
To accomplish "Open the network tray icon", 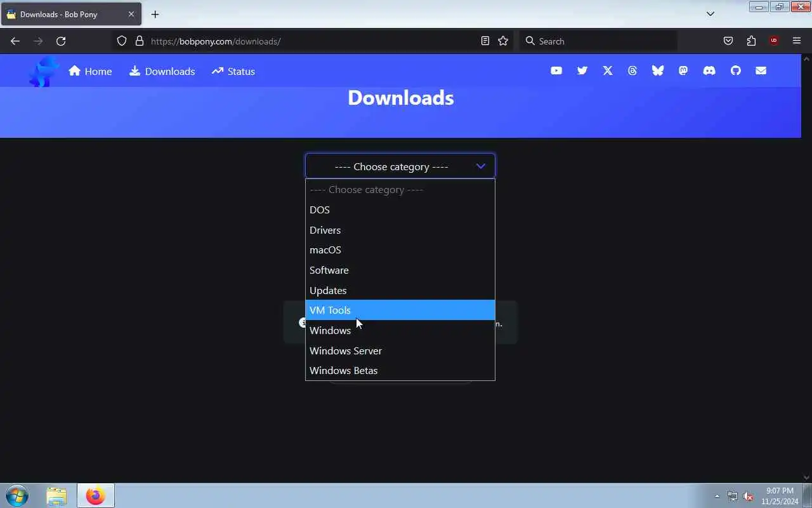I will 733,496.
